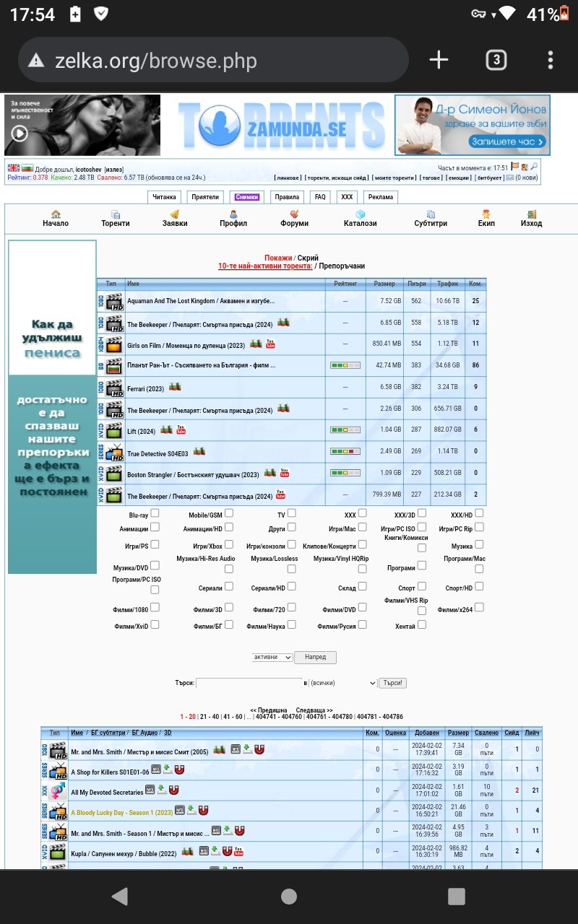This screenshot has width=578, height=924.
Task: Click the Начало home icon
Action: click(x=56, y=214)
